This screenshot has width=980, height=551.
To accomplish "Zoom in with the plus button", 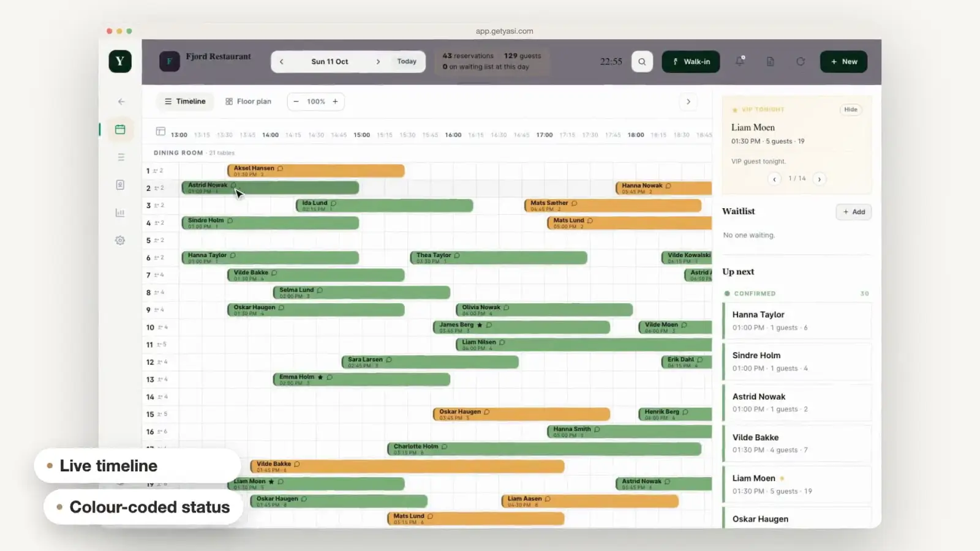I will (x=335, y=102).
